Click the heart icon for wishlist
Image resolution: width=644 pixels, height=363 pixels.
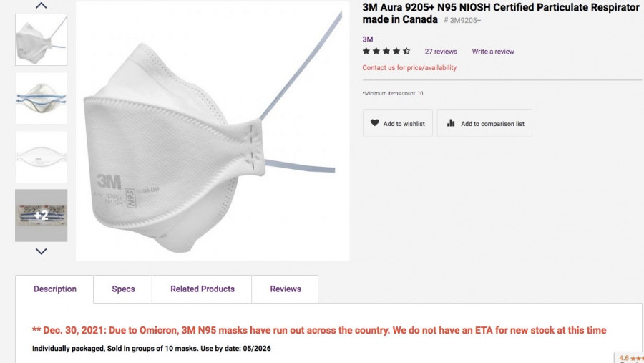click(x=374, y=123)
